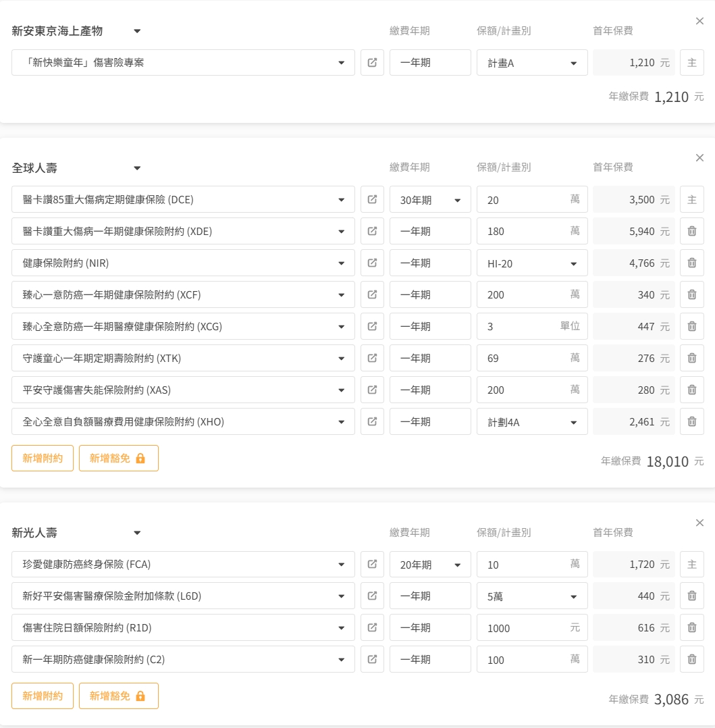
Task: Edit C2 coverage amount field 100
Action: coord(532,659)
